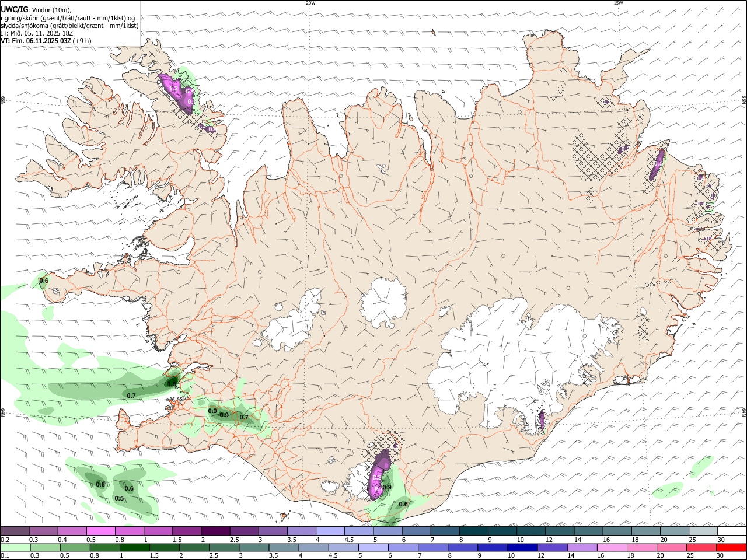Pick the white snow-scale swatch at 30
Image resolution: width=747 pixels, height=560 pixels.
pos(732,531)
